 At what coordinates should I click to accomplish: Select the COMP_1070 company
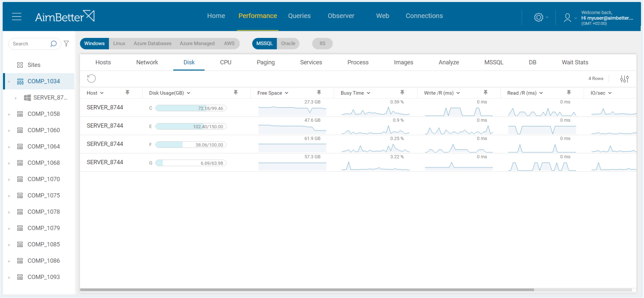[44, 179]
